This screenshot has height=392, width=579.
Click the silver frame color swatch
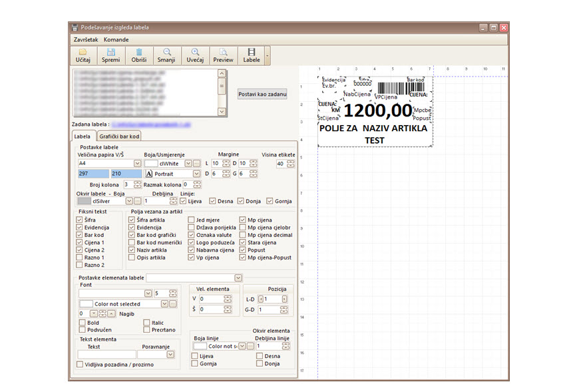85,201
